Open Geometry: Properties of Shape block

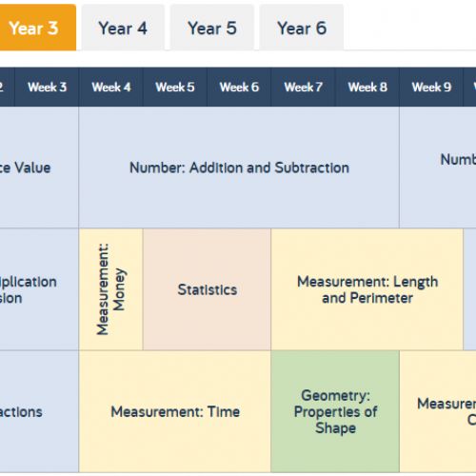pos(335,411)
